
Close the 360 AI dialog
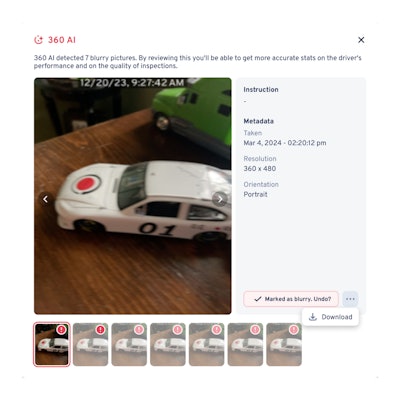[x=361, y=40]
